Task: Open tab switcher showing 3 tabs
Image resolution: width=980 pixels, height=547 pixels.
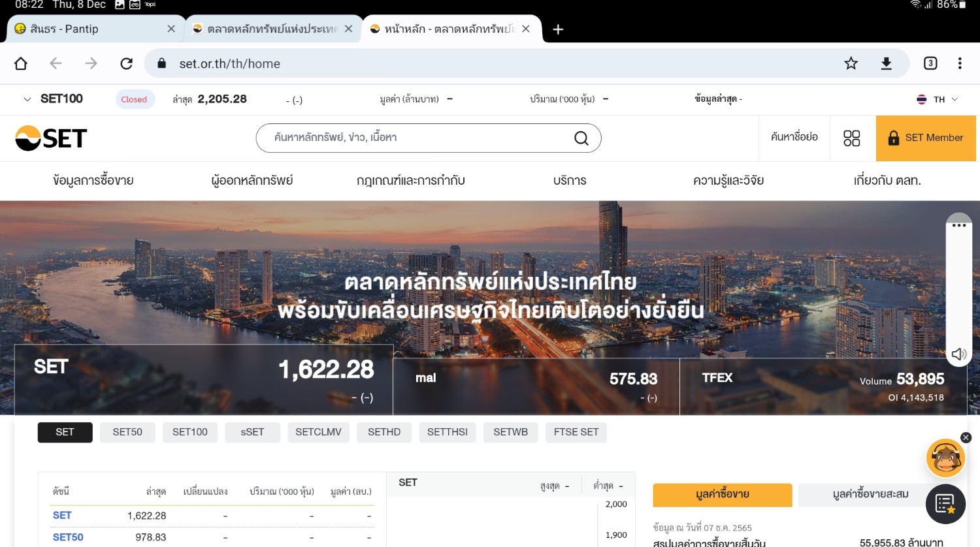Action: click(x=930, y=63)
